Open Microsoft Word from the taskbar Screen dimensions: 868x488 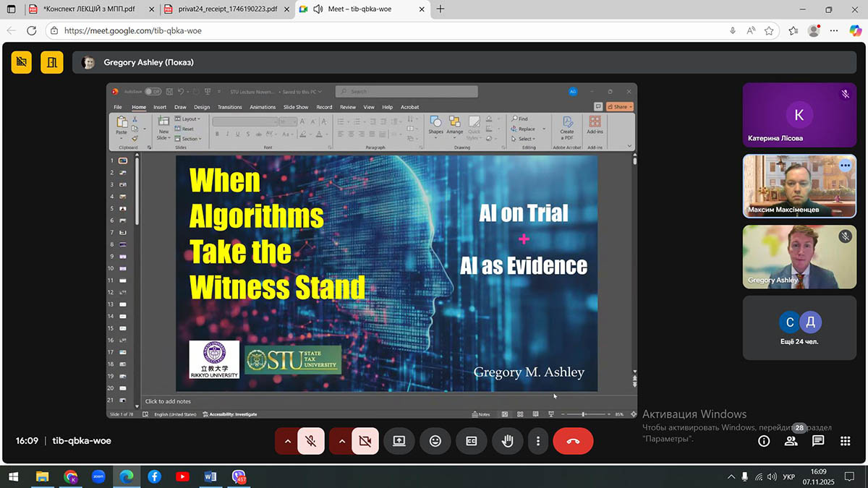point(210,476)
